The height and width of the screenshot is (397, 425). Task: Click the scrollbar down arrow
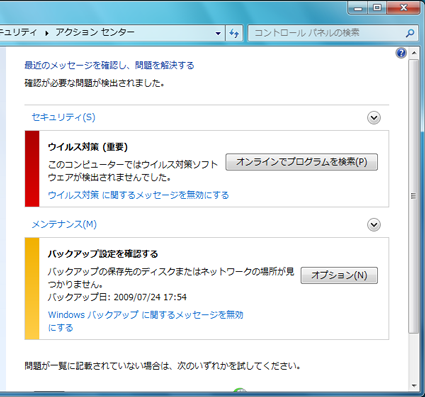[414, 385]
